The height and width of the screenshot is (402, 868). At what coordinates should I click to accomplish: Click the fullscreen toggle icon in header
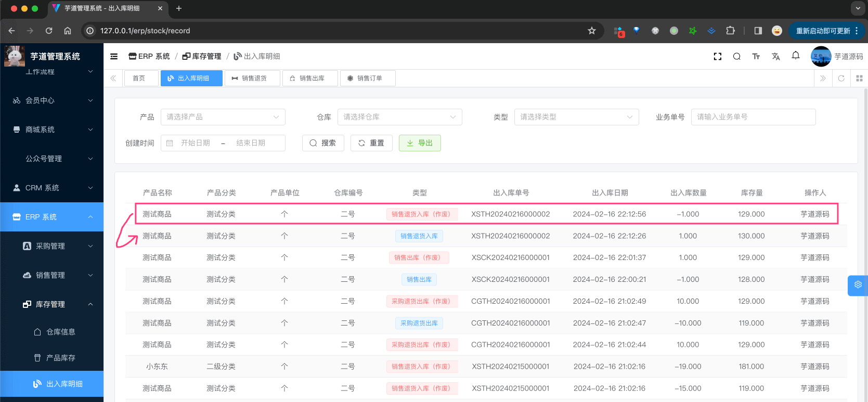pyautogui.click(x=718, y=57)
